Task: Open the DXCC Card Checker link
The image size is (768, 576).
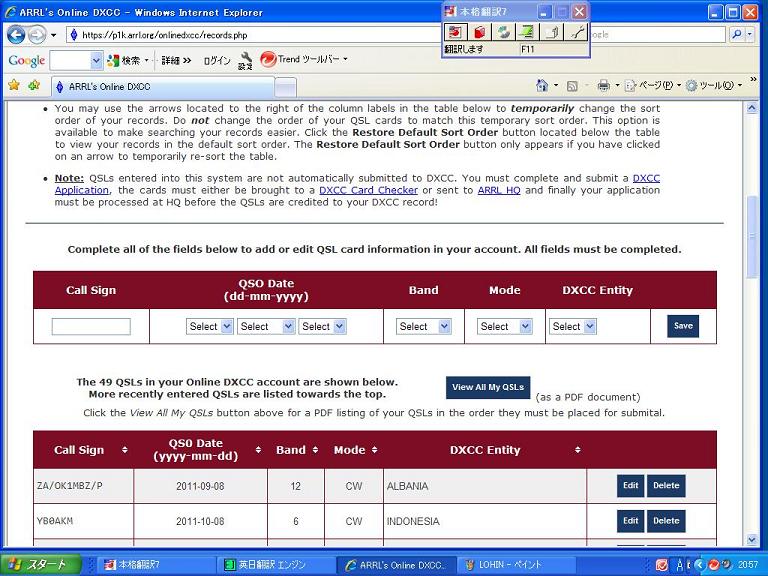Action: [x=368, y=190]
